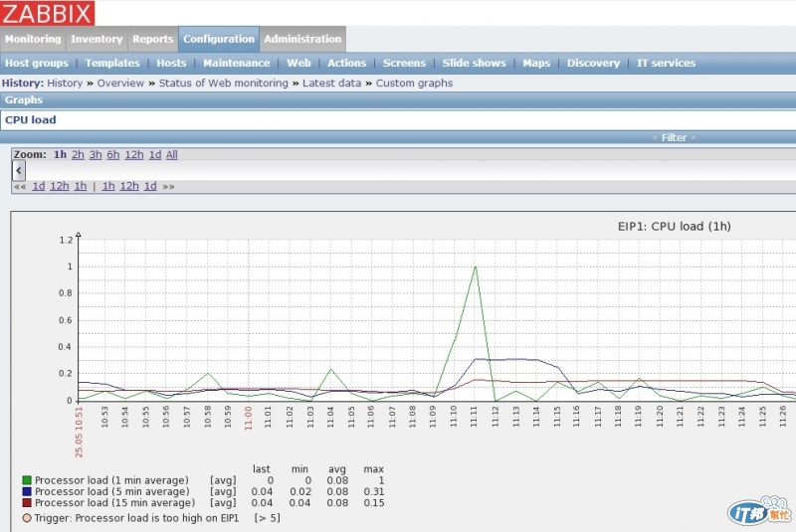Open the Reports tab
Image resolution: width=796 pixels, height=532 pixels.
(x=153, y=39)
